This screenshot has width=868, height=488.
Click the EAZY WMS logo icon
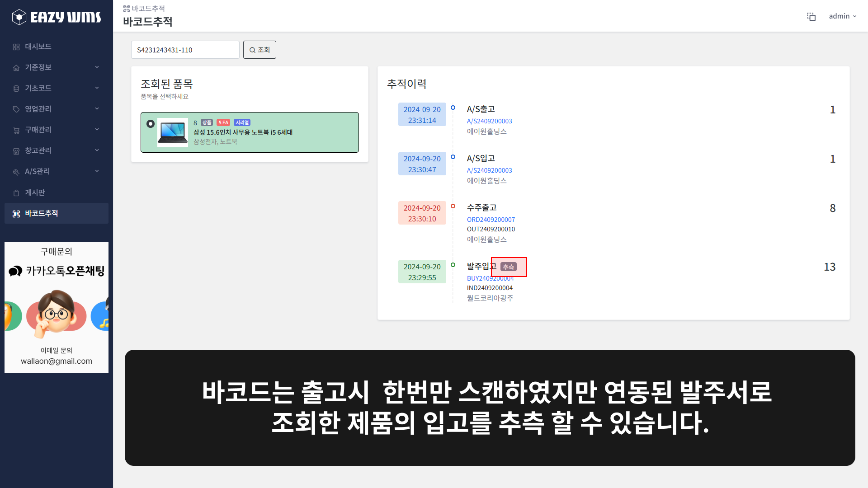pos(19,17)
